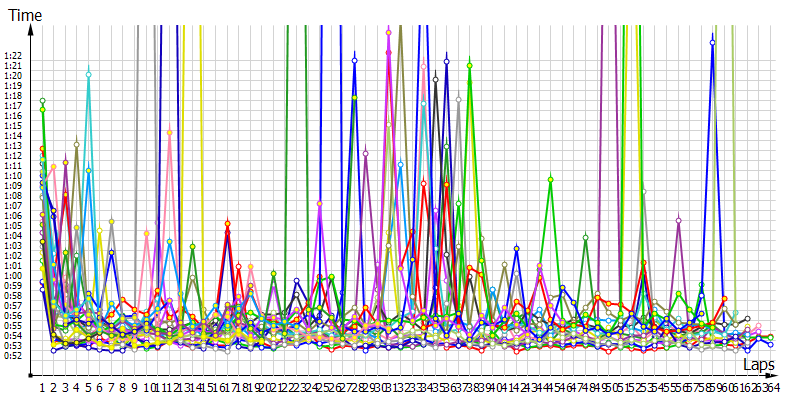Select the green peak point near lap 44
The height and width of the screenshot is (400, 800).
coord(551,179)
